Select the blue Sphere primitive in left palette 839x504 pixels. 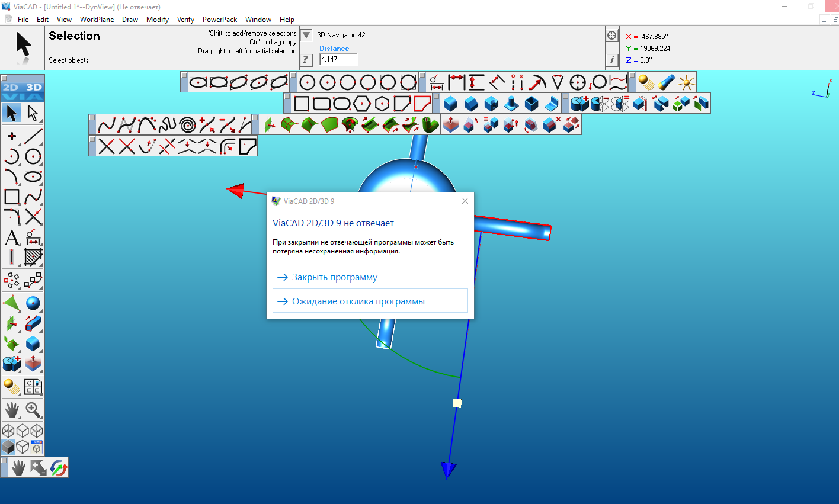(x=33, y=304)
